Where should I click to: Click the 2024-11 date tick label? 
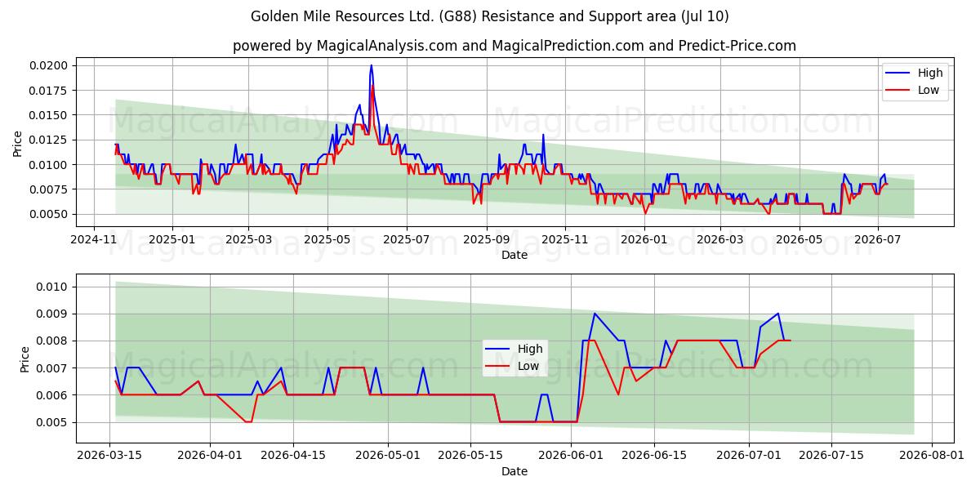tap(93, 239)
